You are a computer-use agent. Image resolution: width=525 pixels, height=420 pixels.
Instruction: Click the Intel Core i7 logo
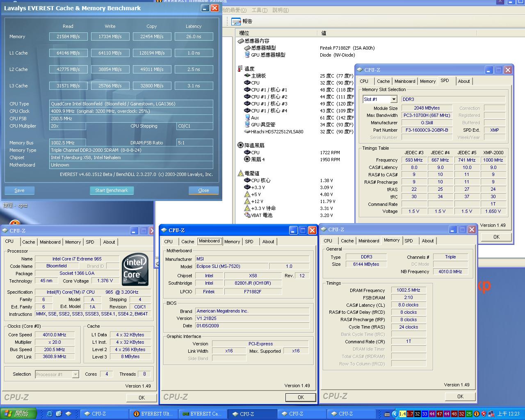[135, 269]
